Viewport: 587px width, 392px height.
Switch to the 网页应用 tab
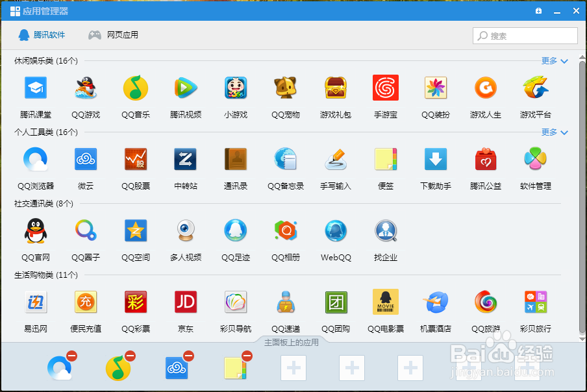[113, 35]
